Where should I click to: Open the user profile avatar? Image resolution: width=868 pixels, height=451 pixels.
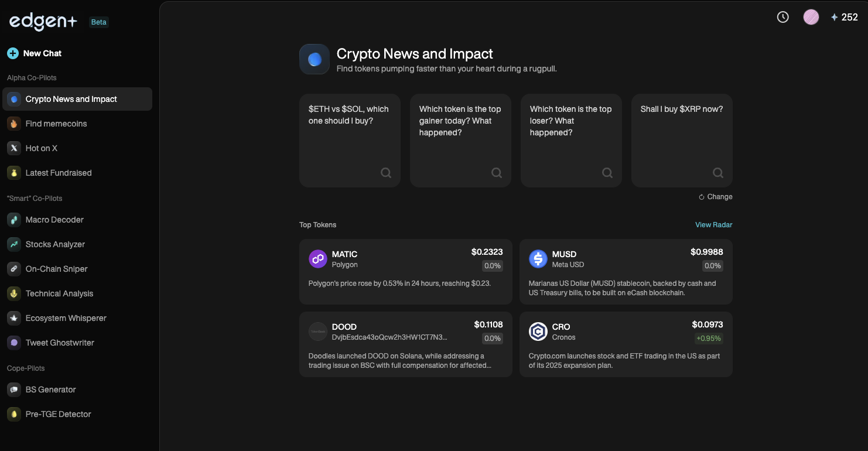click(x=811, y=17)
